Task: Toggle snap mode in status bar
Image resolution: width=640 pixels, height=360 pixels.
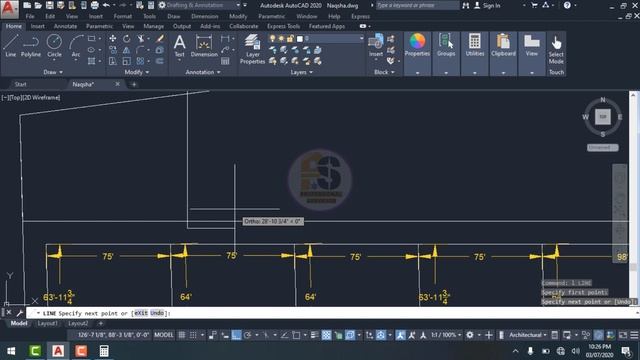Action: pyautogui.click(x=193, y=335)
